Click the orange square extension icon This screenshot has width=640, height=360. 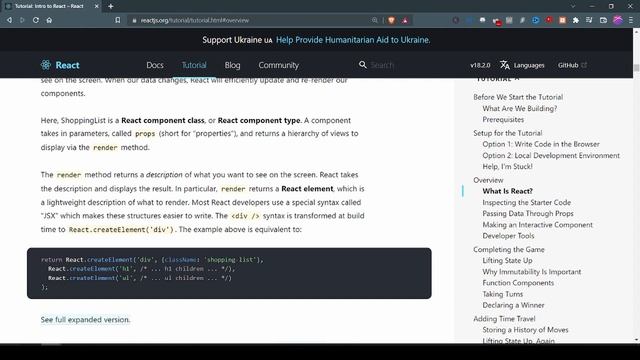(562, 20)
